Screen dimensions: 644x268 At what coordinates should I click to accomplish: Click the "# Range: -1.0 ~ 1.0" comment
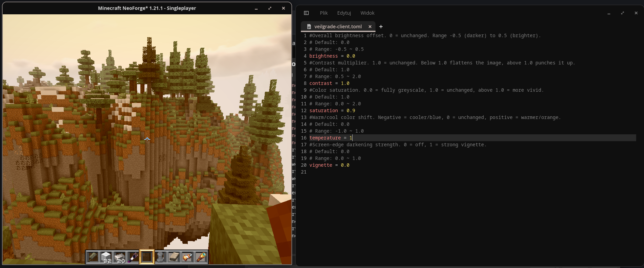(336, 131)
